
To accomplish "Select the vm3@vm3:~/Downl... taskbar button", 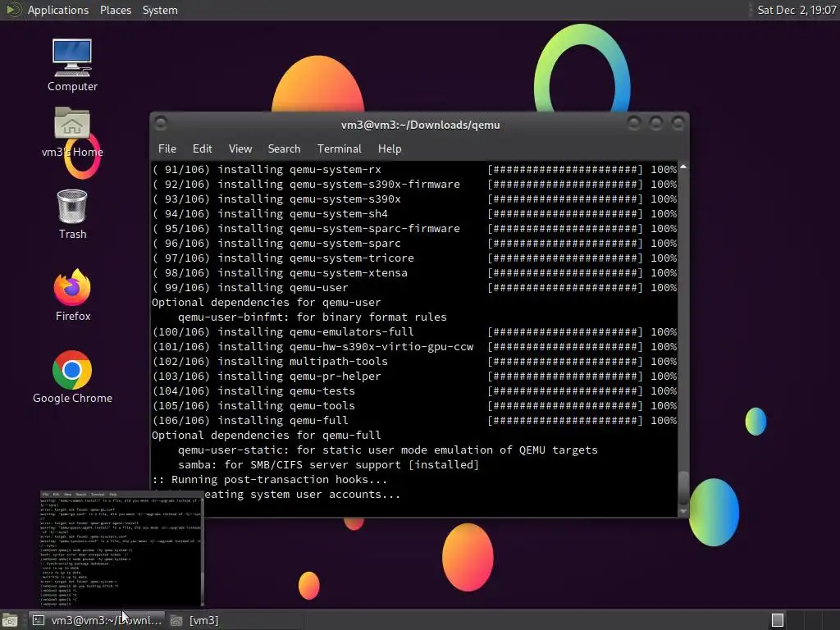I will coord(95,620).
